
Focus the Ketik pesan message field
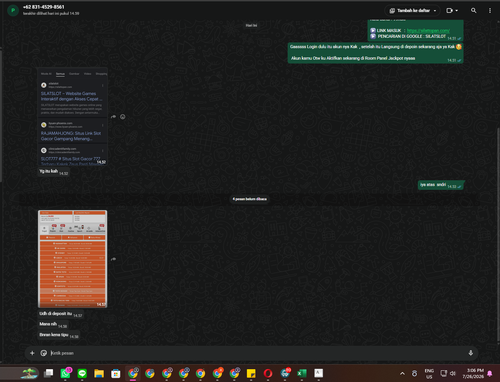coord(257,353)
